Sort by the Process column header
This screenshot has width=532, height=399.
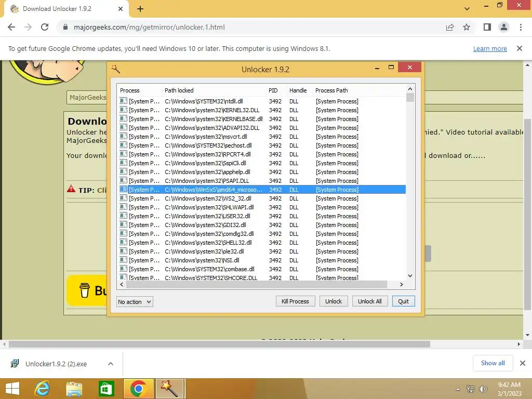click(139, 90)
